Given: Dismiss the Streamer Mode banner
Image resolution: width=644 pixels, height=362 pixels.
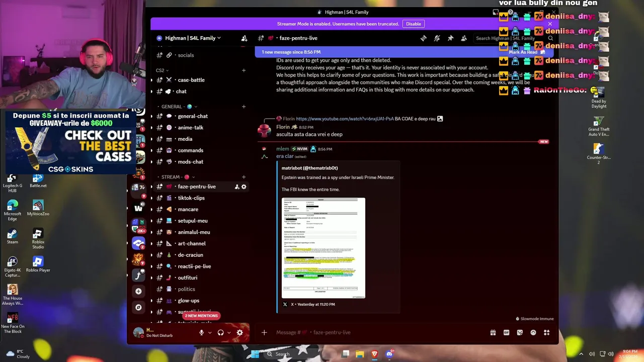Looking at the screenshot, I should [550, 24].
